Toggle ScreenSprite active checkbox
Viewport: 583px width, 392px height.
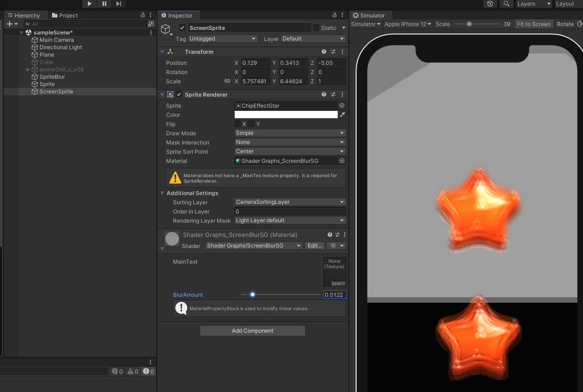point(182,28)
